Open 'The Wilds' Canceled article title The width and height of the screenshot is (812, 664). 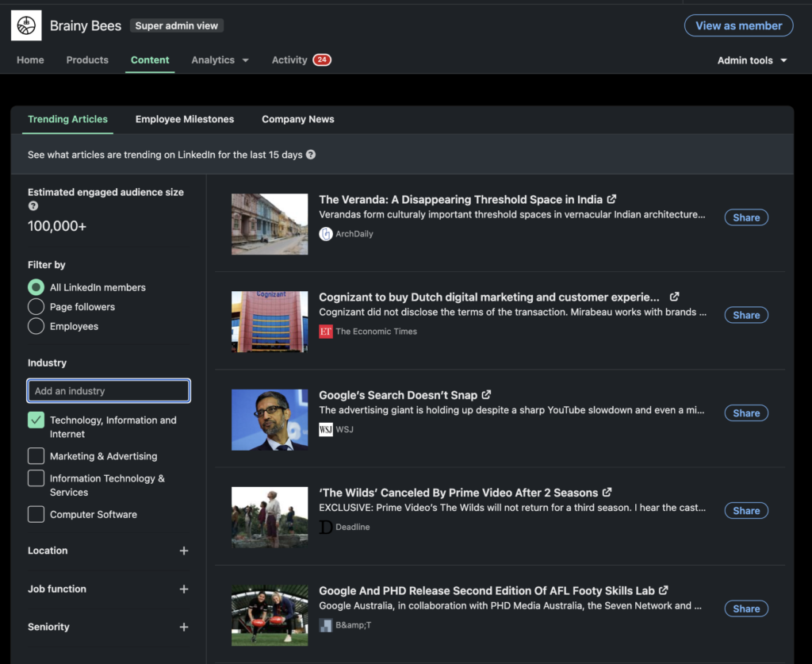tap(458, 493)
